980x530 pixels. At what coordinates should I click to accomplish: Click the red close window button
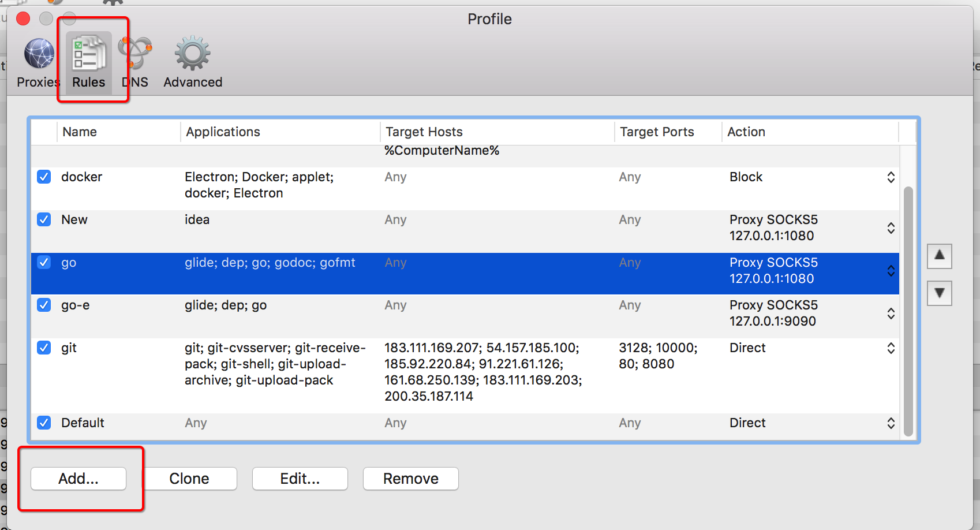23,19
